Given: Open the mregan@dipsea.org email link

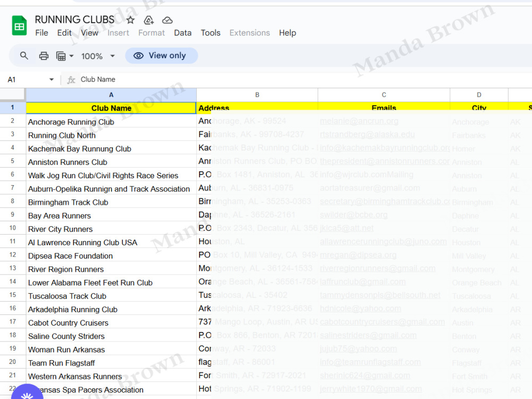Looking at the screenshot, I should (358, 255).
